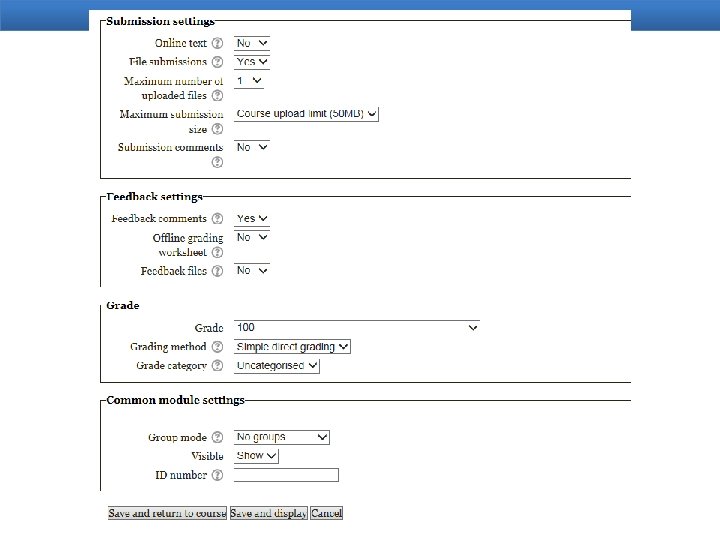Click the Feedback settings heading

pos(154,197)
